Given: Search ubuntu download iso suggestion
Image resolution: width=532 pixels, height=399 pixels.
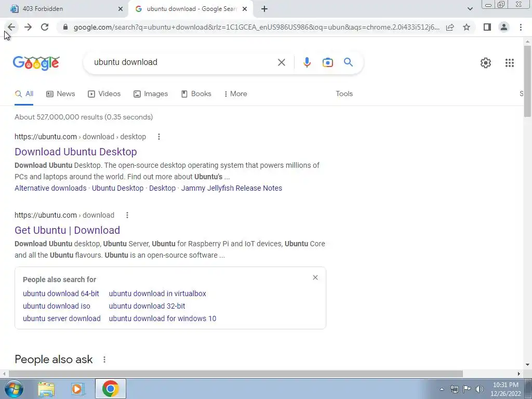Looking at the screenshot, I should click(x=57, y=306).
